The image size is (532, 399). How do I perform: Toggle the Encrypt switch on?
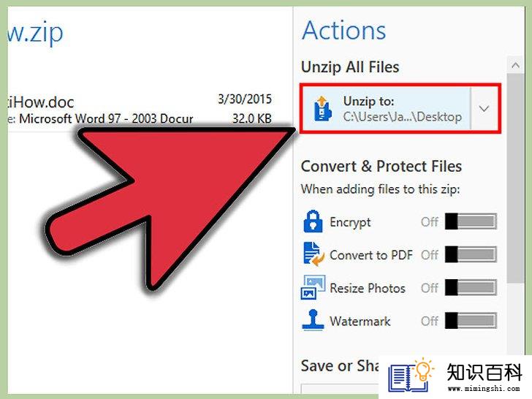pos(471,221)
